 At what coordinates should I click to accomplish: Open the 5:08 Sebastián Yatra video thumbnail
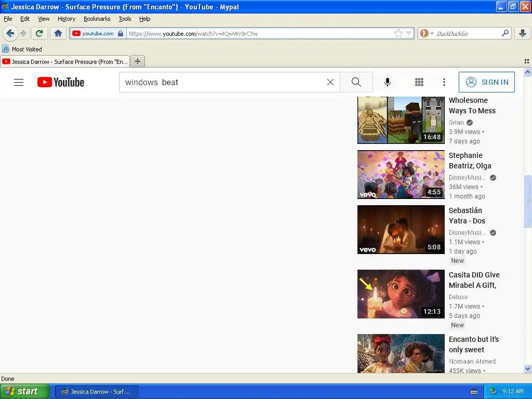401,229
